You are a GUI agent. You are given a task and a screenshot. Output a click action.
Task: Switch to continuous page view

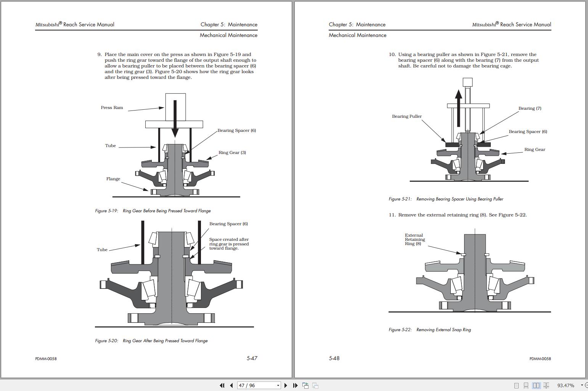point(526,385)
